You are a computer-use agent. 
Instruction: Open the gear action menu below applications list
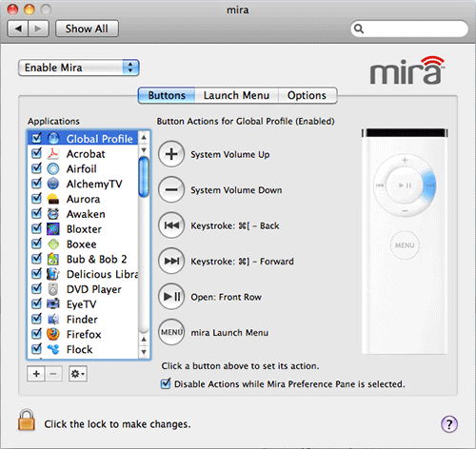[x=78, y=374]
